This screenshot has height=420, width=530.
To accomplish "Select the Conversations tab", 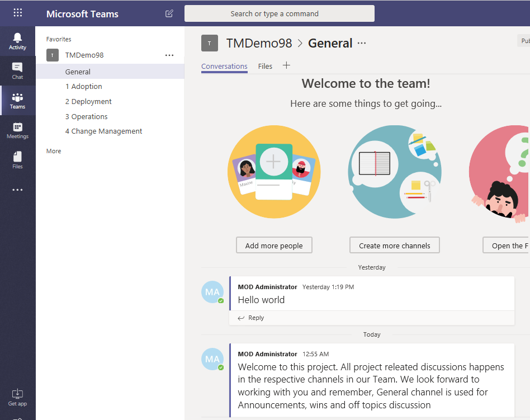I will coord(224,66).
